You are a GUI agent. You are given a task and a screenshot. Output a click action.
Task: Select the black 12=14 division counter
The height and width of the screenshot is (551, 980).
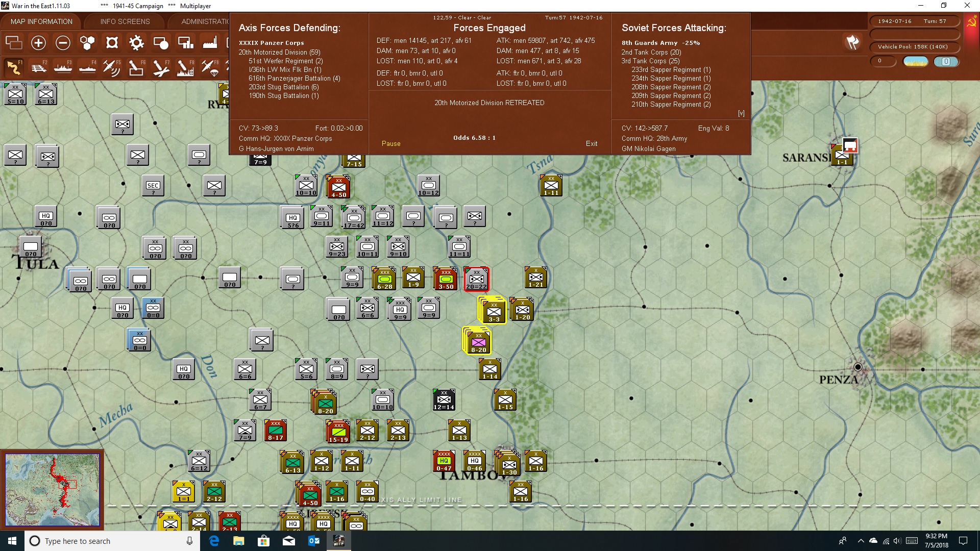point(444,399)
